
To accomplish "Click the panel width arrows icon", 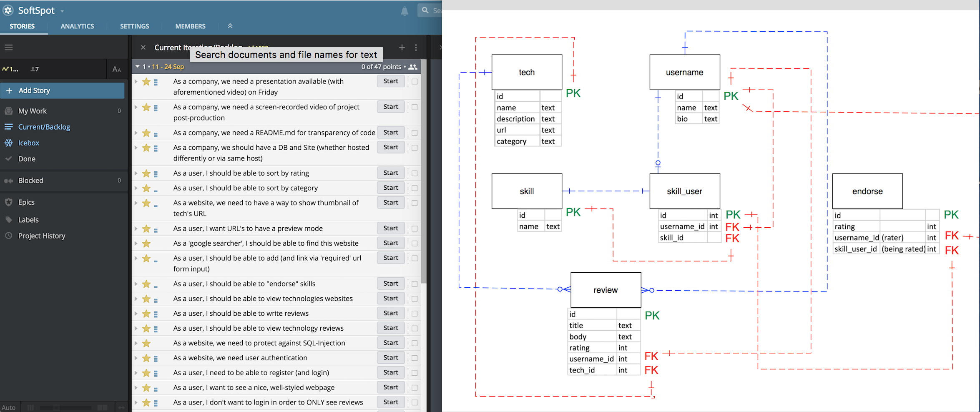I will pos(121,407).
